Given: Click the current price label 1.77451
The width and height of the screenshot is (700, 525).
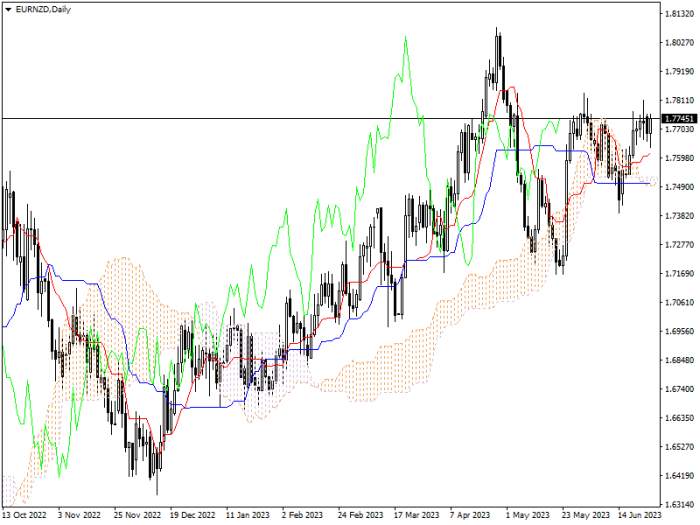Looking at the screenshot, I should (679, 119).
